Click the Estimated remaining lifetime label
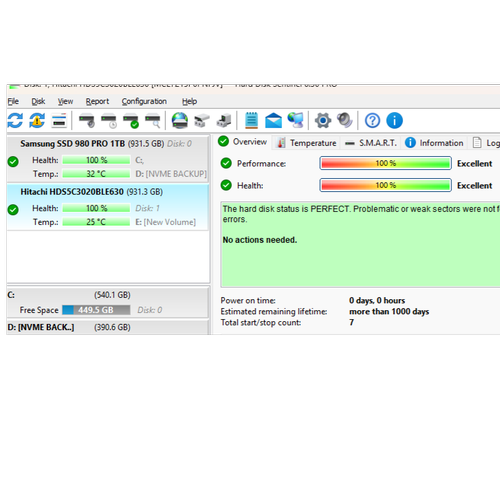The width and height of the screenshot is (500, 500). coord(274,312)
